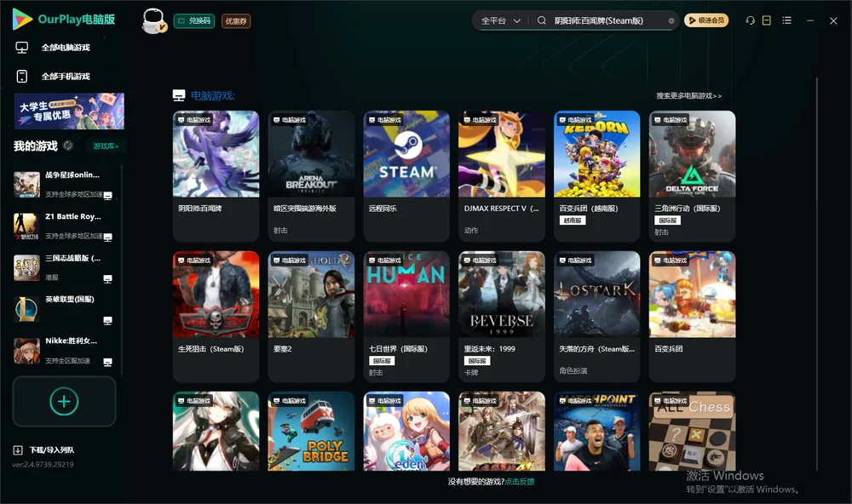This screenshot has width=852, height=504.
Task: Click the 越南服 tag under 百变兵团
Action: [573, 220]
